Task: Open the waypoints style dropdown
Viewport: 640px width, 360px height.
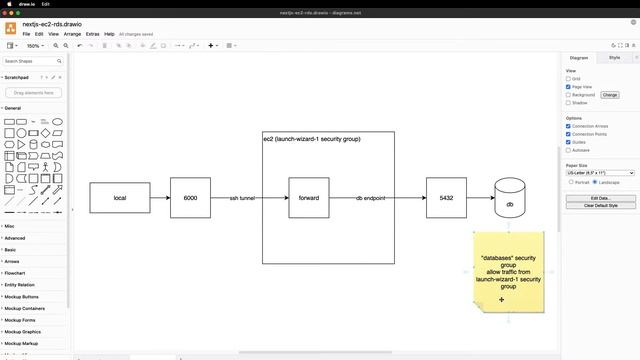Action: point(194,46)
